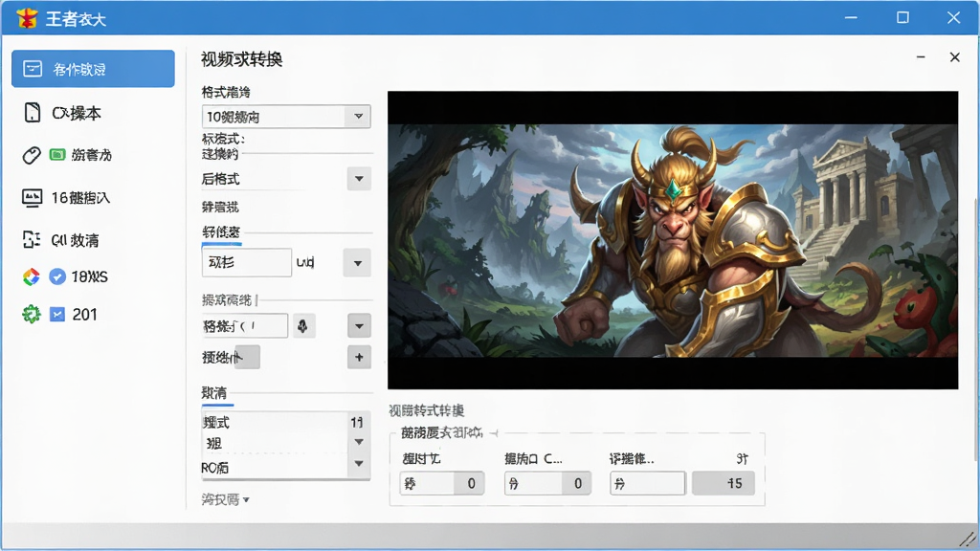Click the tag icon in the third sidebar row
Viewport: 980px width, 551px height.
[x=32, y=155]
